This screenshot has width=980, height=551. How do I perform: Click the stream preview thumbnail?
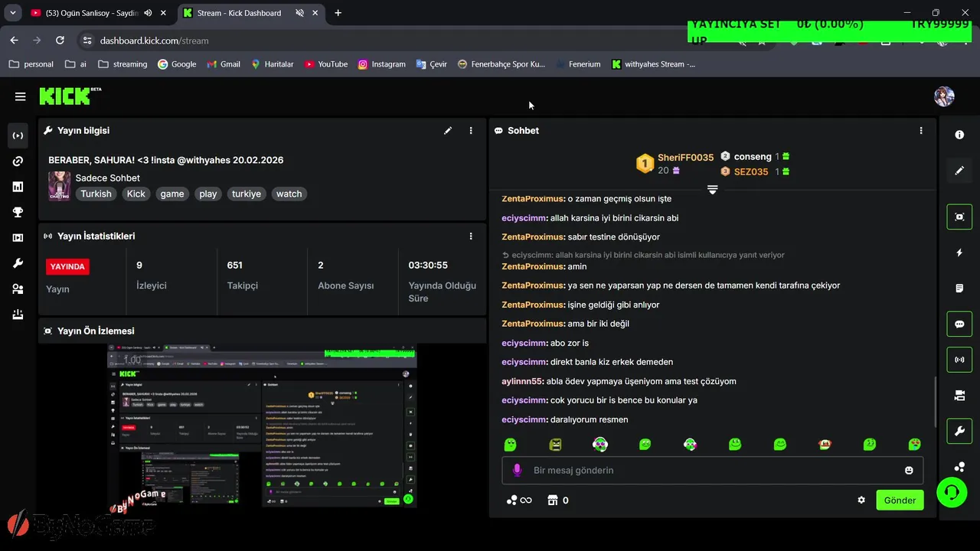coord(262,426)
